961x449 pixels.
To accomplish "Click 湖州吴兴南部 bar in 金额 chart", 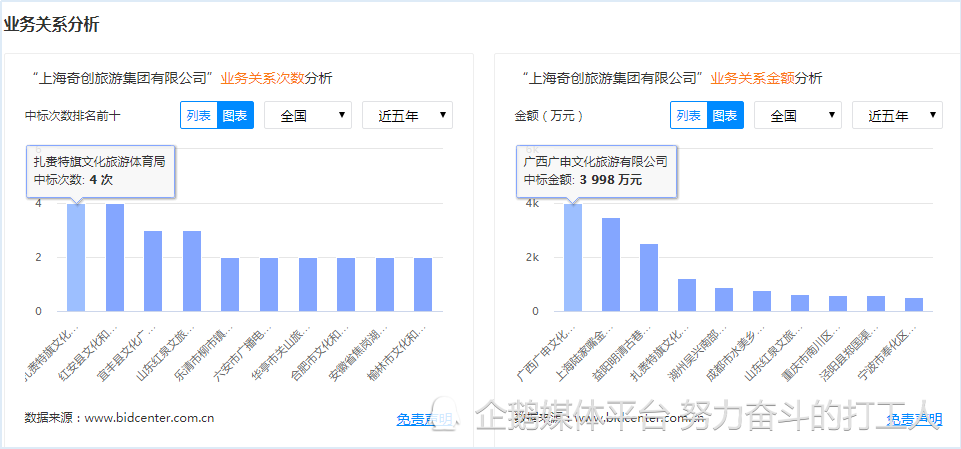I will pyautogui.click(x=724, y=300).
